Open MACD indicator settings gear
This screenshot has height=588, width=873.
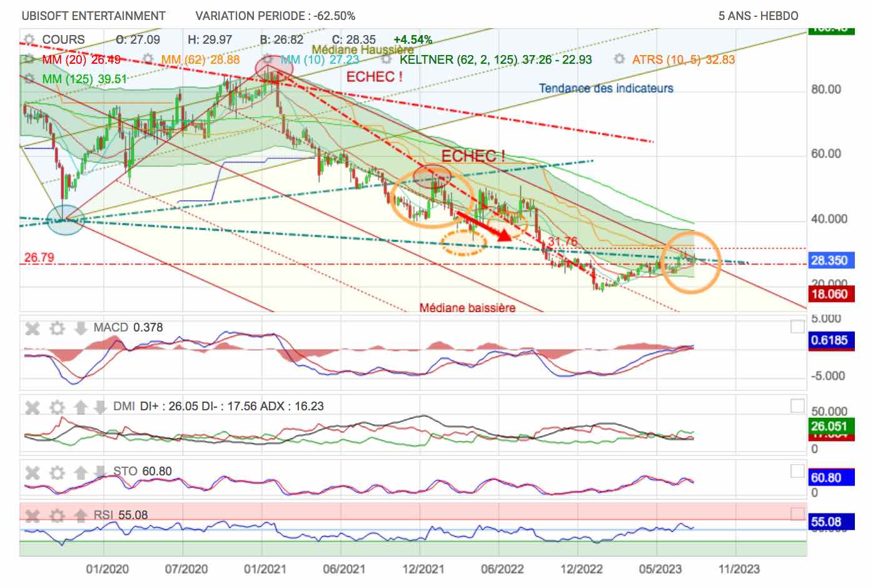tap(57, 328)
